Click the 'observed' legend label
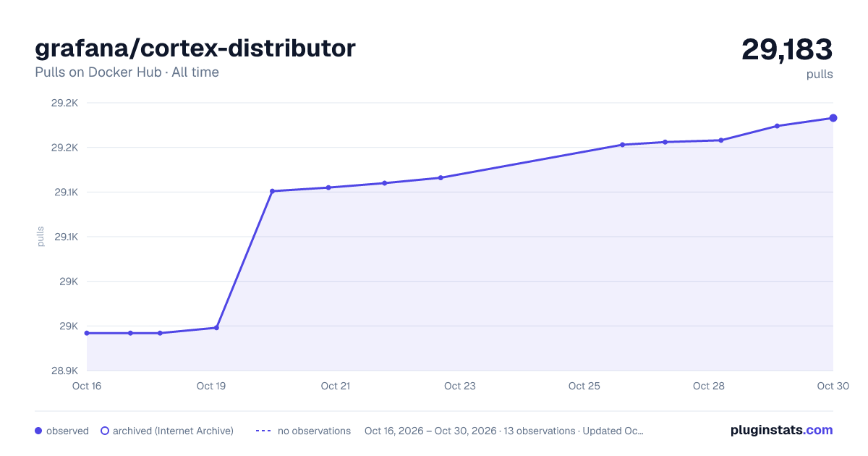 [x=67, y=431]
